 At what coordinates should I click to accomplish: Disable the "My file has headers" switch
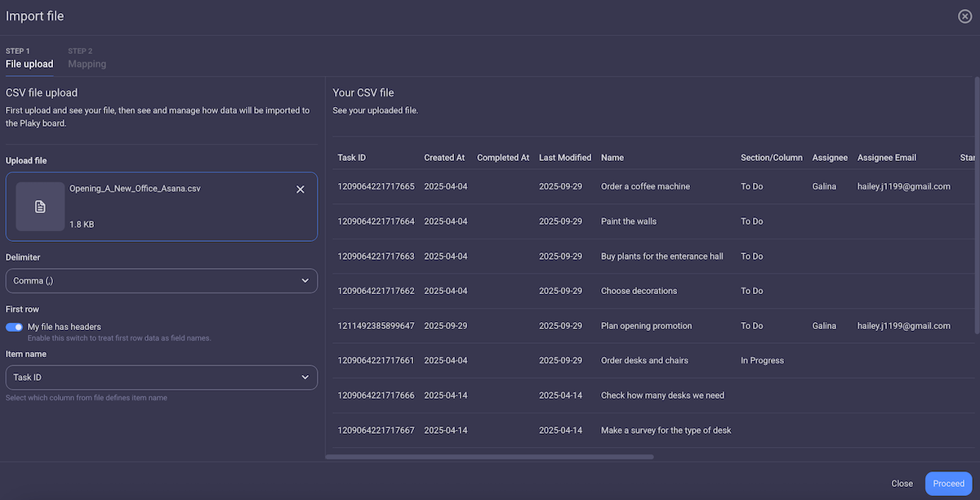coord(14,327)
